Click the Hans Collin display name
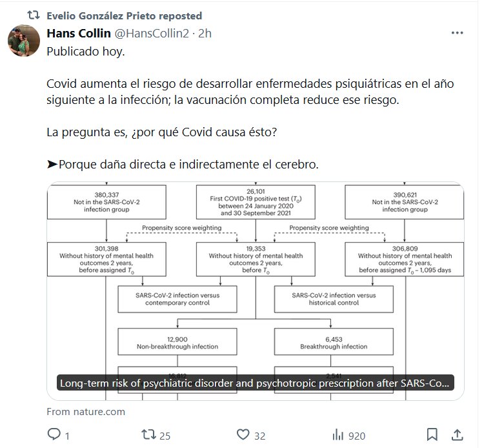 [x=78, y=34]
